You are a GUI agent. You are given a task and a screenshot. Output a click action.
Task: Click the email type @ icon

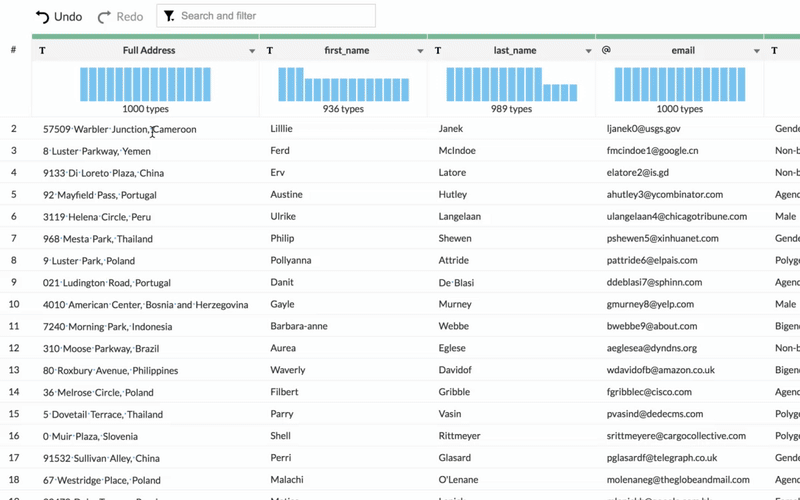(x=606, y=50)
